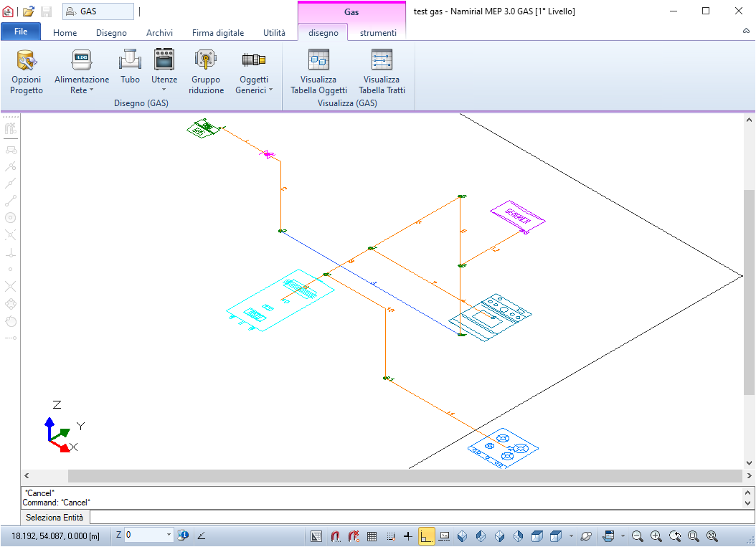Select the green gas meter symbol

pyautogui.click(x=204, y=128)
